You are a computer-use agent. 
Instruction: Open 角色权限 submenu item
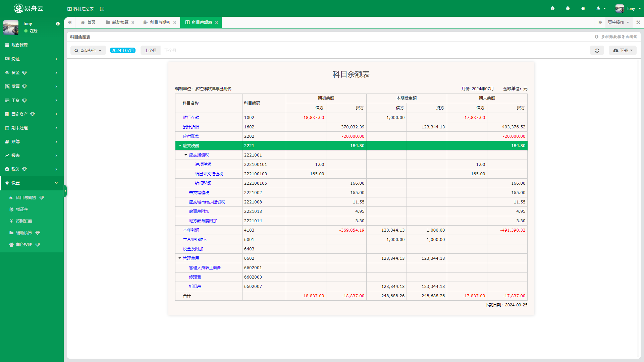pos(32,244)
